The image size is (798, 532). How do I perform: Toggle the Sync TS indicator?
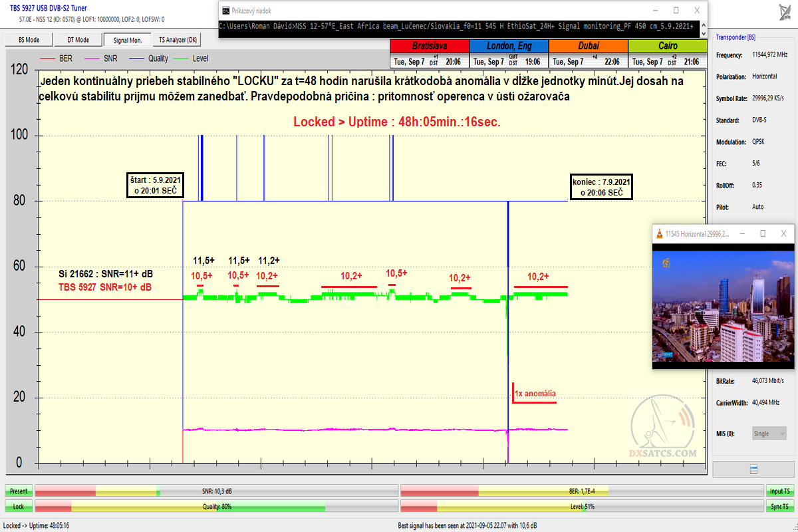tap(779, 506)
